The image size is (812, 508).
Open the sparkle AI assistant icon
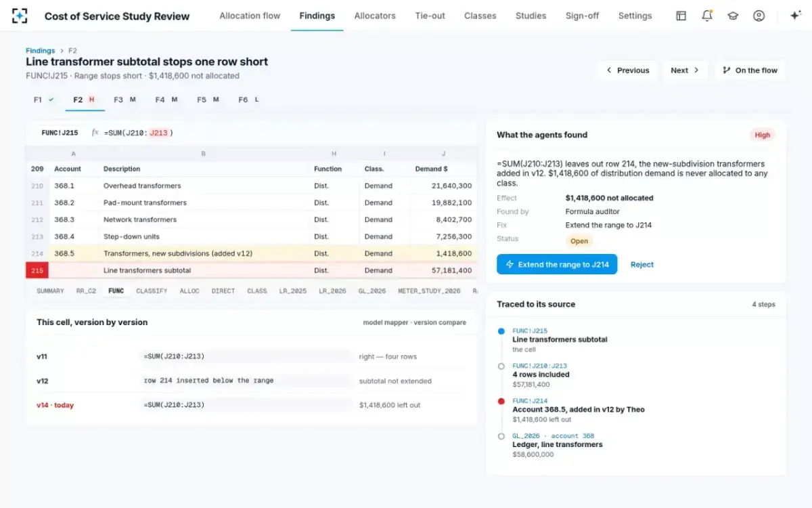[796, 16]
